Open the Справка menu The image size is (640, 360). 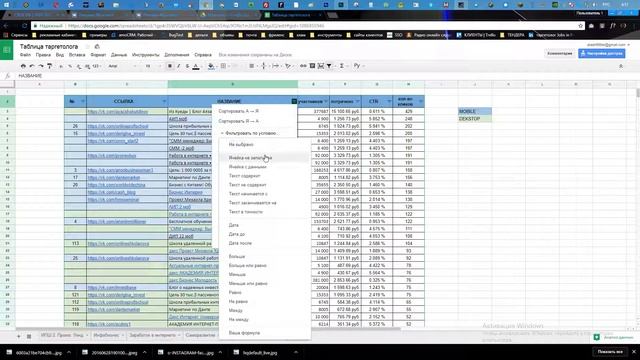click(203, 55)
